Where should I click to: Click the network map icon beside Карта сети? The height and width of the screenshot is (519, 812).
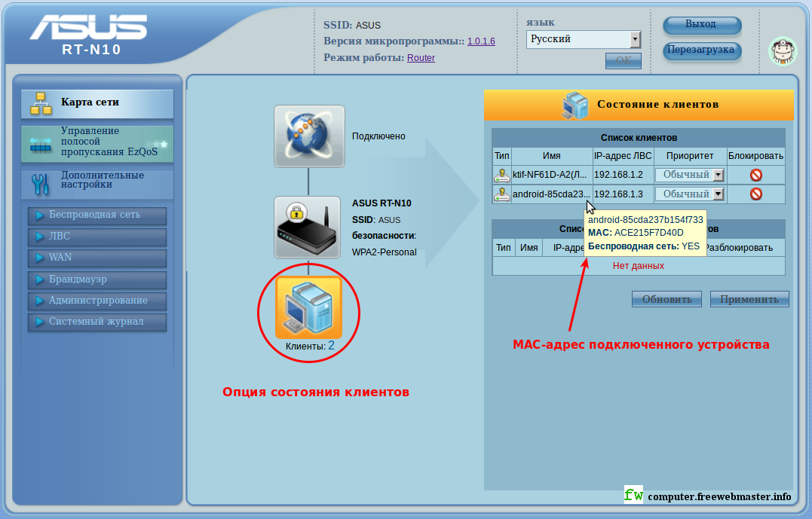41,103
